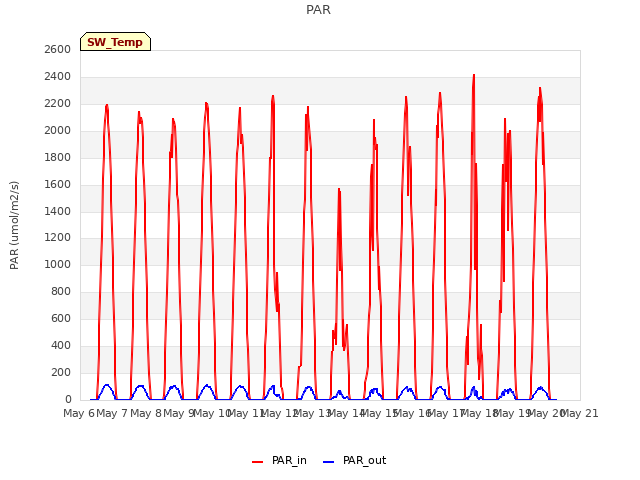The height and width of the screenshot is (480, 640).
Task: Toggle the PAR_out legend entry
Action: (x=354, y=460)
